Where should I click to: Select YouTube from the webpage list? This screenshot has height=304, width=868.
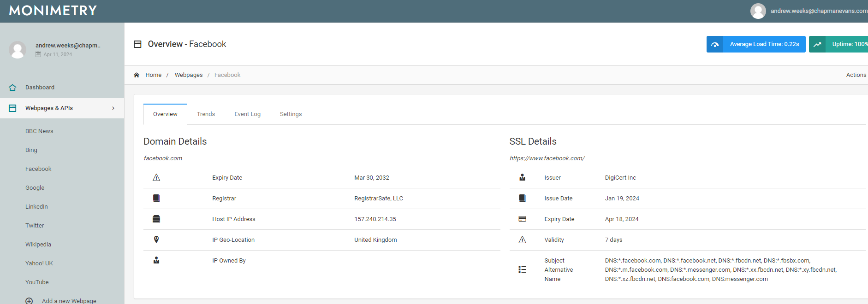37,282
